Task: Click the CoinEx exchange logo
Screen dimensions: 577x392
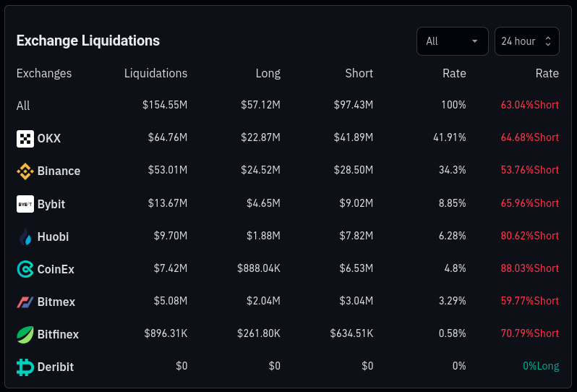Action: tap(25, 269)
